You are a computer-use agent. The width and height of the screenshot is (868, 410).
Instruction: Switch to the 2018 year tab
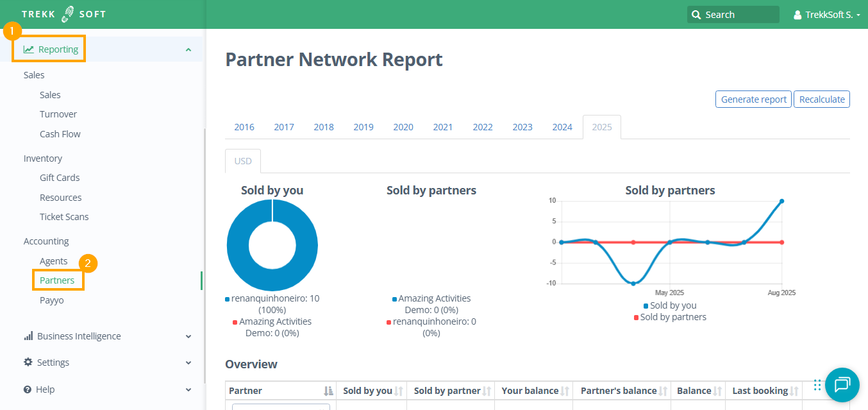pos(324,127)
